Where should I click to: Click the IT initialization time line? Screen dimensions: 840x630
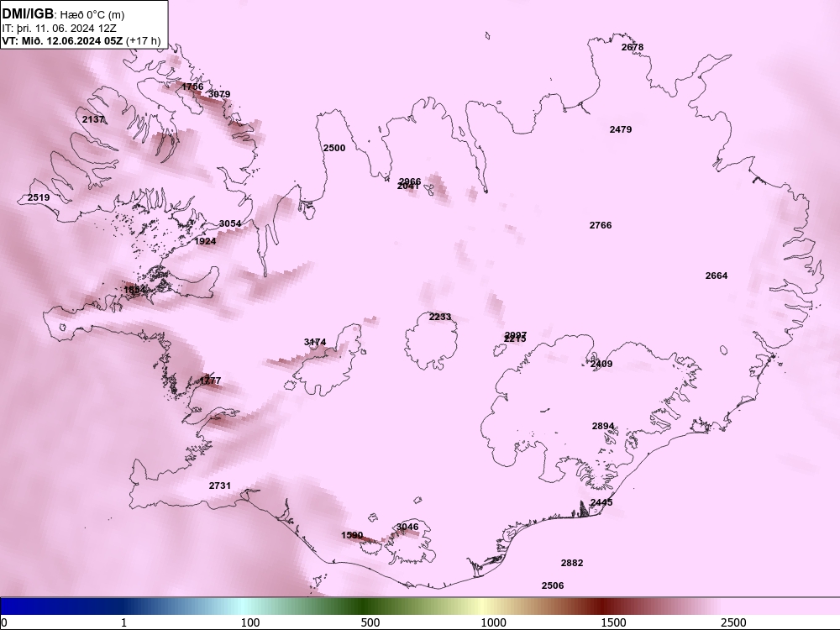60,28
